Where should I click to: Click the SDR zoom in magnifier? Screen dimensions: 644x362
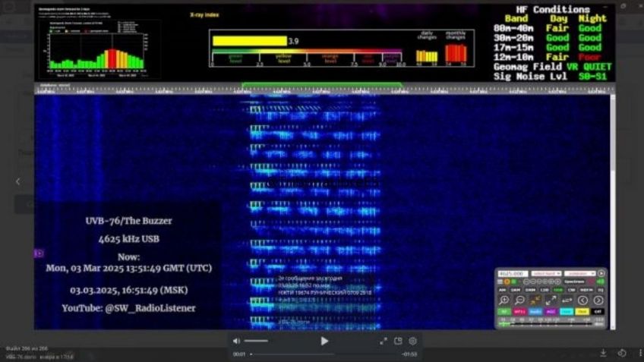pos(504,301)
